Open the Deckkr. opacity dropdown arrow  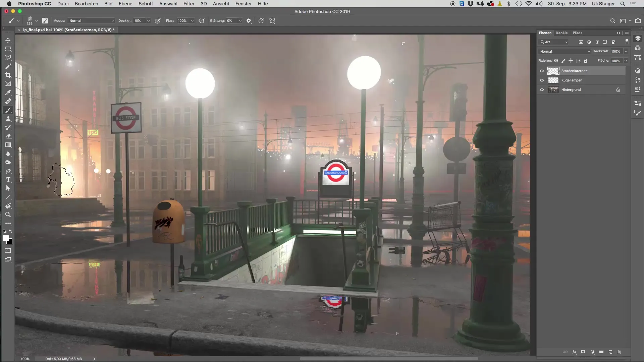(x=148, y=21)
